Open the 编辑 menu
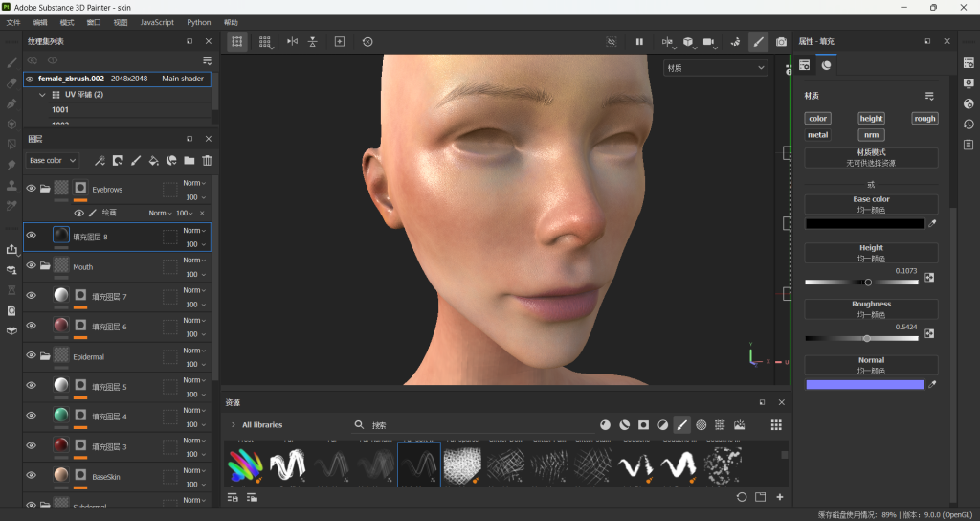Screen dimensions: 980x521 point(40,22)
